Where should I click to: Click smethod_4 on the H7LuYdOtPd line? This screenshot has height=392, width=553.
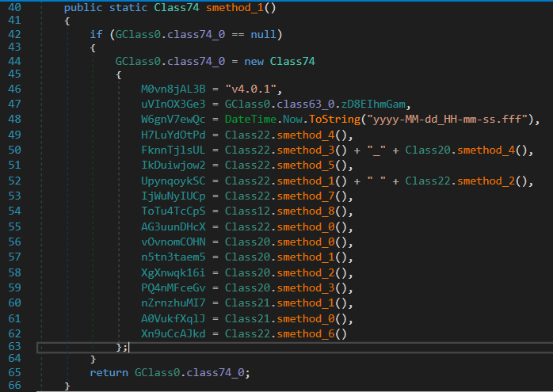[306, 135]
